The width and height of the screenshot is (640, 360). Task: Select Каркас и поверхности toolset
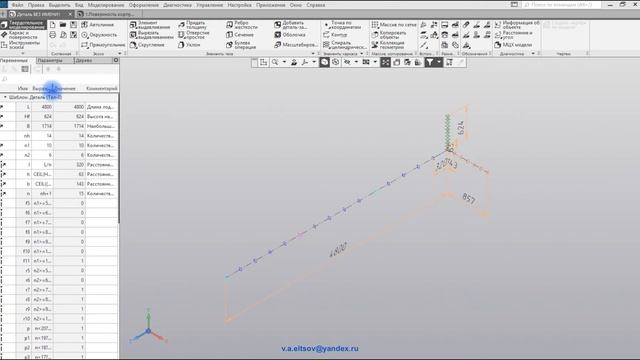23,35
